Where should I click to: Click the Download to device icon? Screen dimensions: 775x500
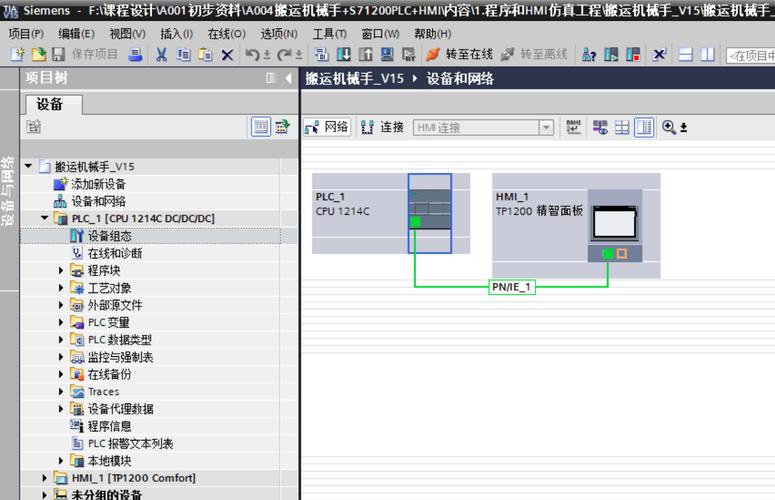[344, 54]
